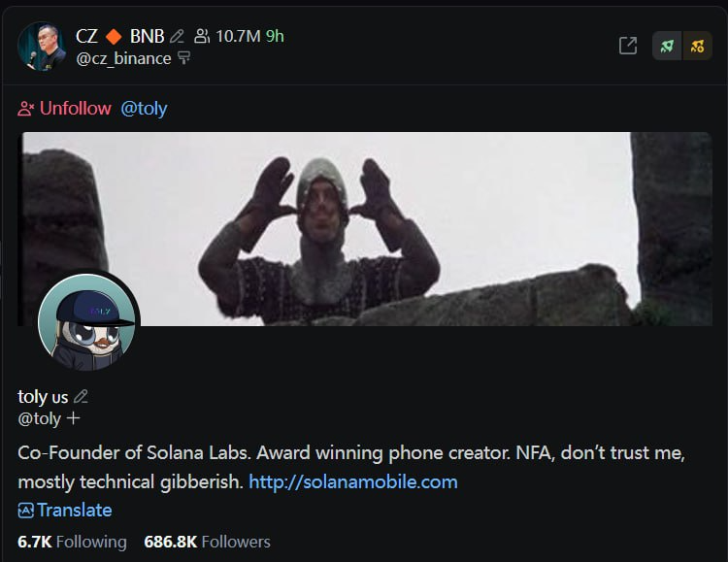Open the solanamobile.com link
Screen dimensions: 728x562
pyautogui.click(x=353, y=481)
